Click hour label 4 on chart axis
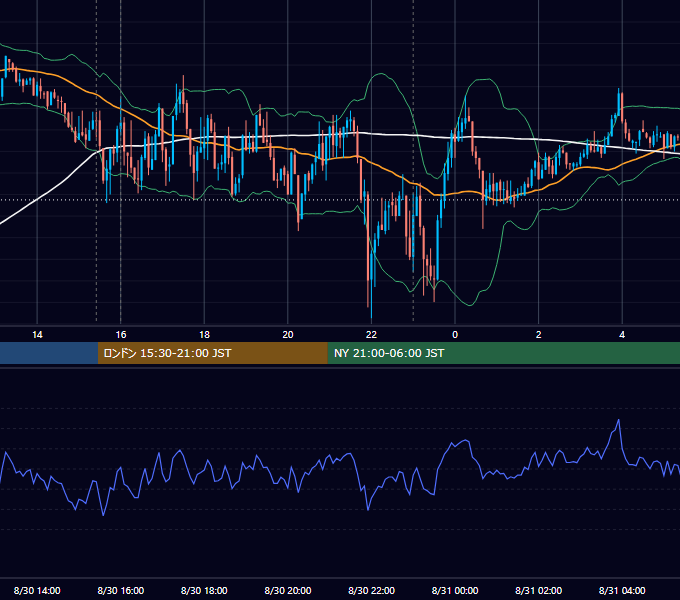This screenshot has height=600, width=680. point(622,335)
